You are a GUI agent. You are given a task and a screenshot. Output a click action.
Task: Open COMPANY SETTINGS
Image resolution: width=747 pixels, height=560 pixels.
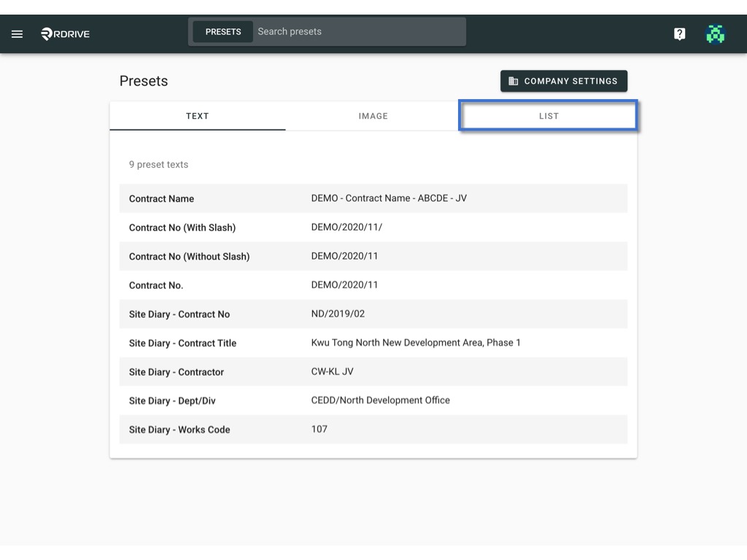coord(564,81)
